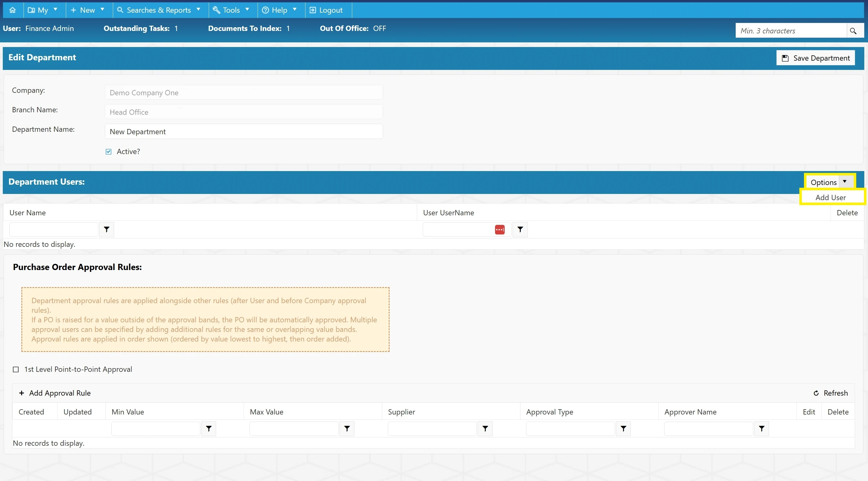Click the Documents To Index count

tap(288, 28)
